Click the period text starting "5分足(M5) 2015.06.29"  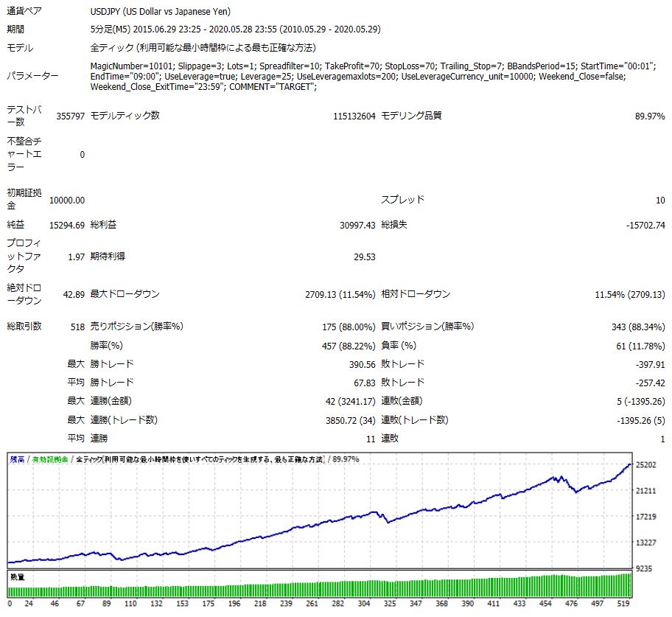(x=235, y=29)
